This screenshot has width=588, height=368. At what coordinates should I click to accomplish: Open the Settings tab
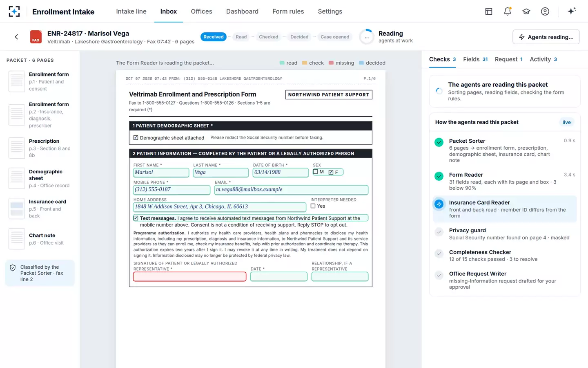330,11
